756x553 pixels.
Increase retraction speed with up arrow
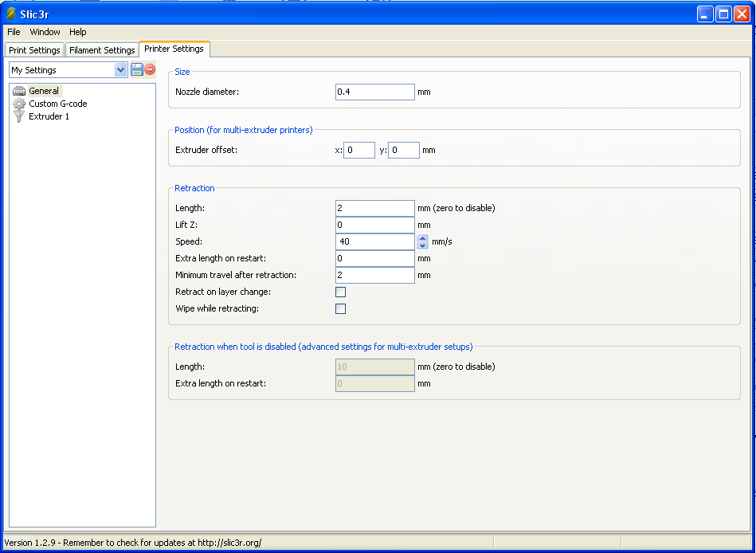(423, 237)
